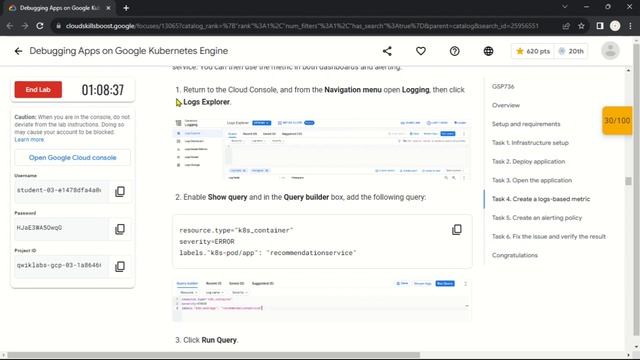Copy the Project ID value
The image size is (640, 360).
[x=120, y=267]
